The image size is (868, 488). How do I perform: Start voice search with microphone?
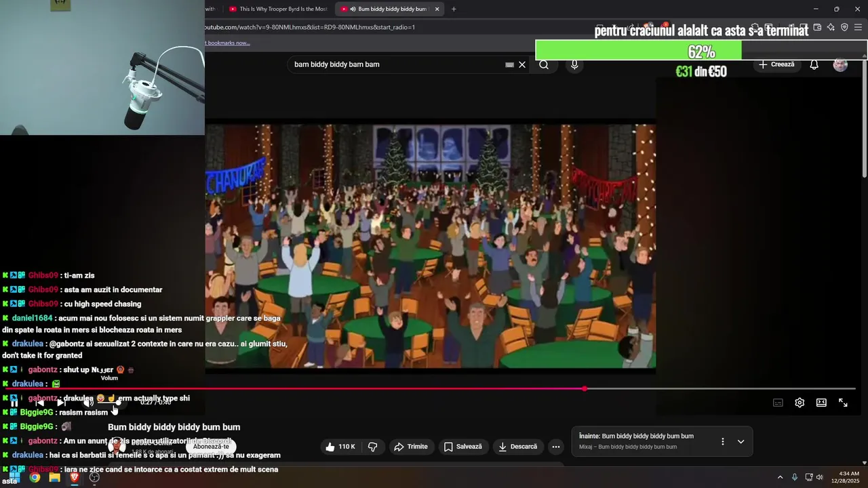coord(574,64)
